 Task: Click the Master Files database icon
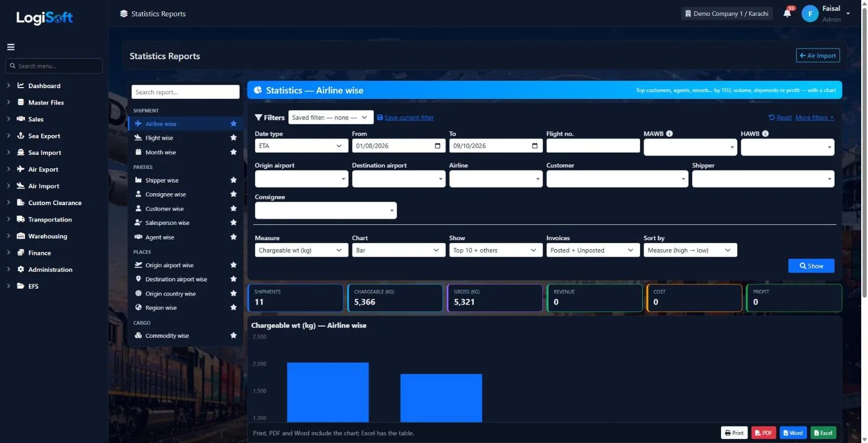point(21,103)
